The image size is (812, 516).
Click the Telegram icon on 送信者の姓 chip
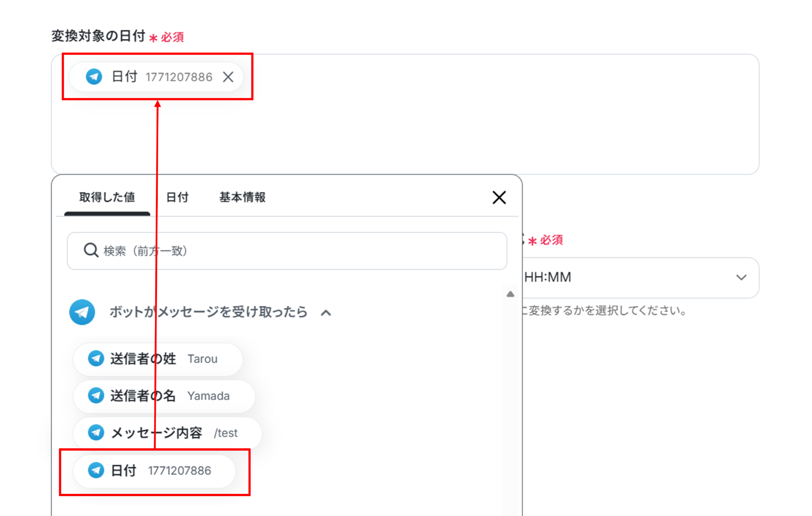[x=96, y=359]
